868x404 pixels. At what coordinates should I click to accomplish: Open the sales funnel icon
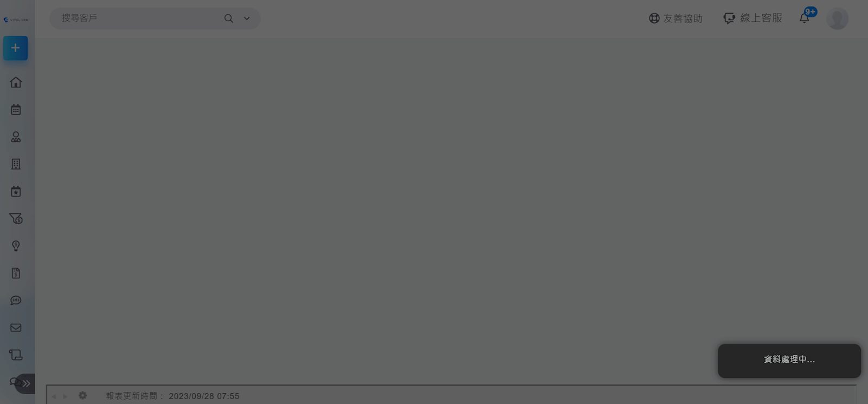click(x=16, y=219)
